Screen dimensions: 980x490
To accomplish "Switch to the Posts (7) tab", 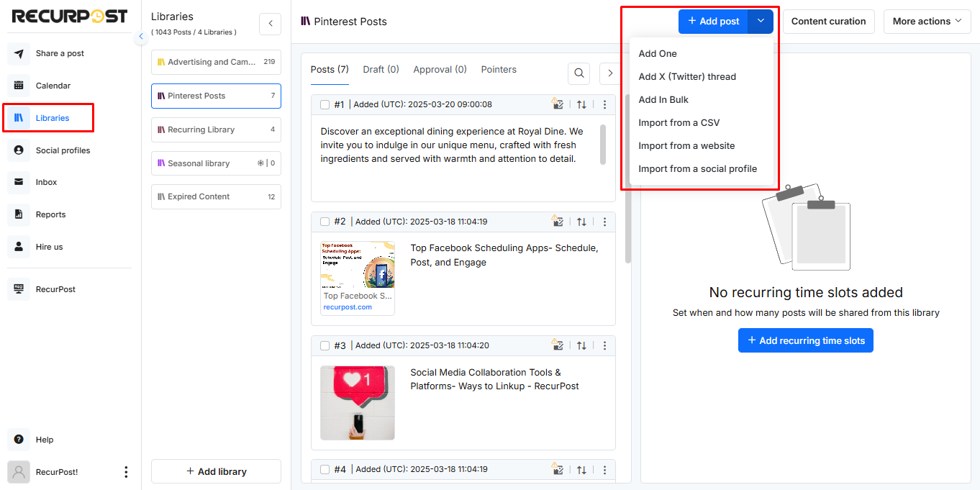I will click(x=330, y=70).
